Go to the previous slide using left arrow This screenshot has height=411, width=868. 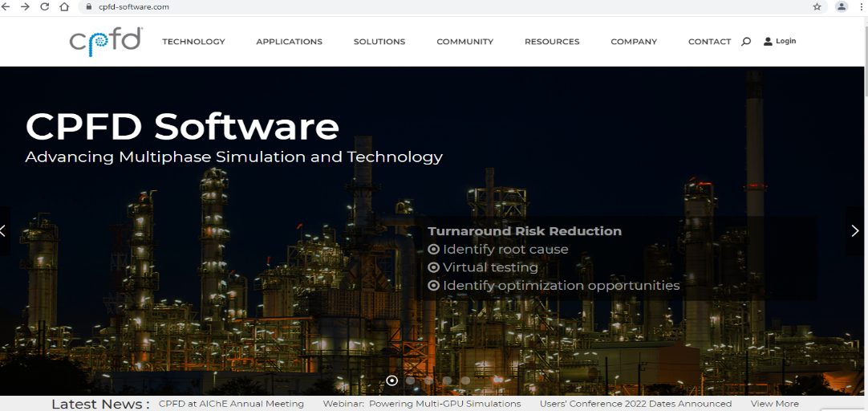pyautogui.click(x=4, y=231)
